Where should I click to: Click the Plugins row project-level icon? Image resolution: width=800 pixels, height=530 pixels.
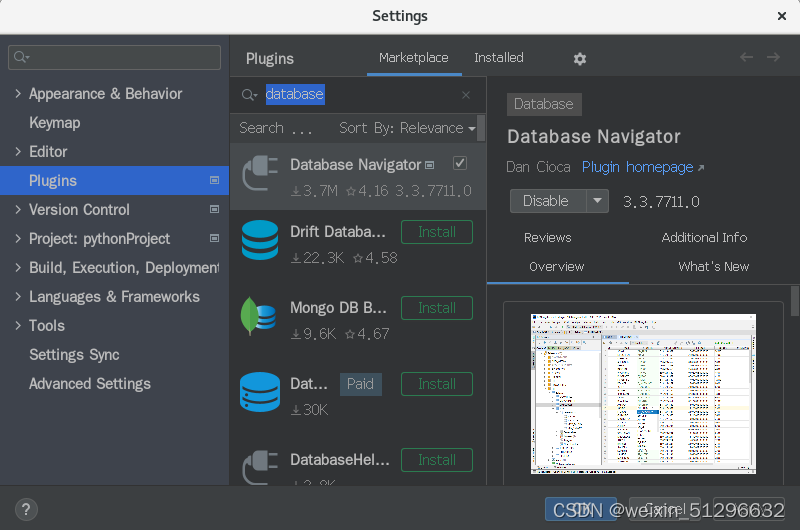click(214, 180)
